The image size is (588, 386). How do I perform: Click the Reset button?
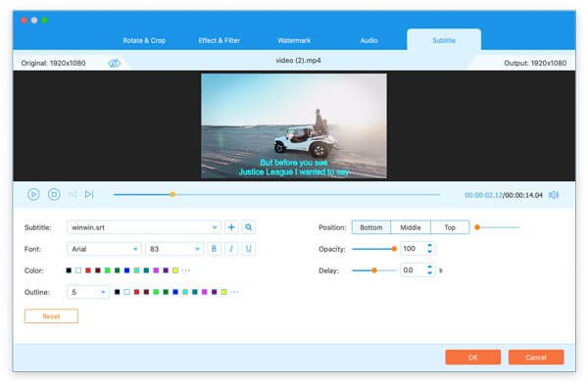pyautogui.click(x=51, y=316)
